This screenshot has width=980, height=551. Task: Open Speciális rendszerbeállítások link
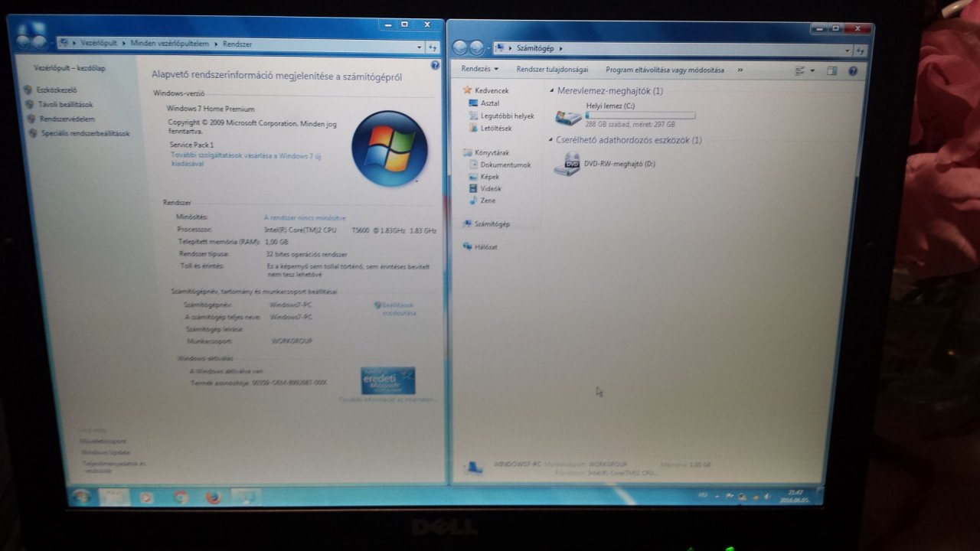coord(85,134)
